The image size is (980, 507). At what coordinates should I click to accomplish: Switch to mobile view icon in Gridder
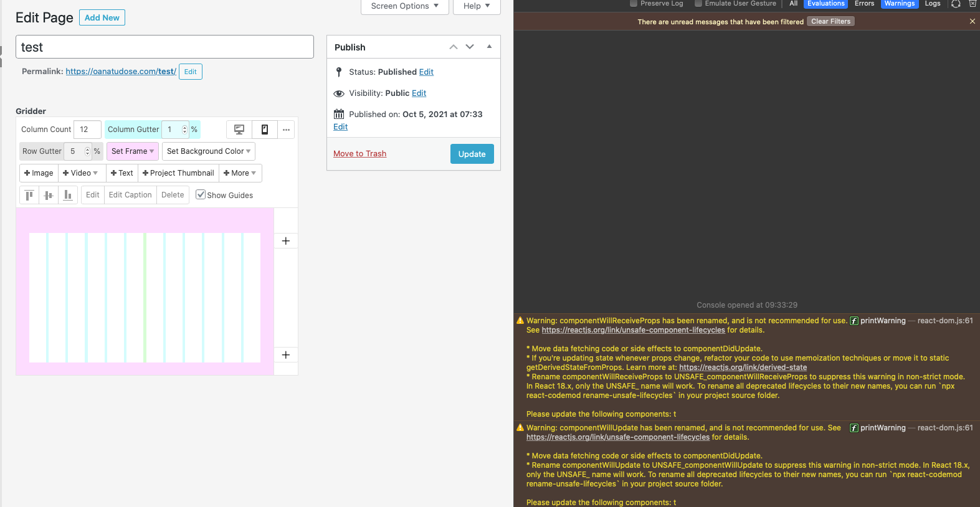(265, 130)
